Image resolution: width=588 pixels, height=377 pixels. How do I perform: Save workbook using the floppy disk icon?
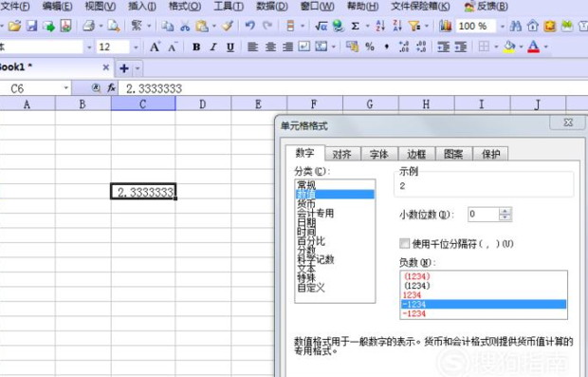[31, 26]
